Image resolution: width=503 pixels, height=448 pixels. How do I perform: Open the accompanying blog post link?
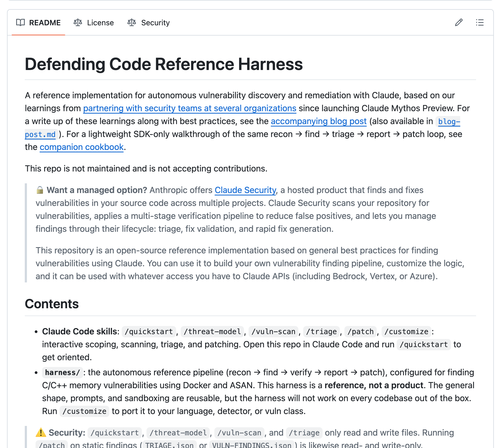[319, 121]
